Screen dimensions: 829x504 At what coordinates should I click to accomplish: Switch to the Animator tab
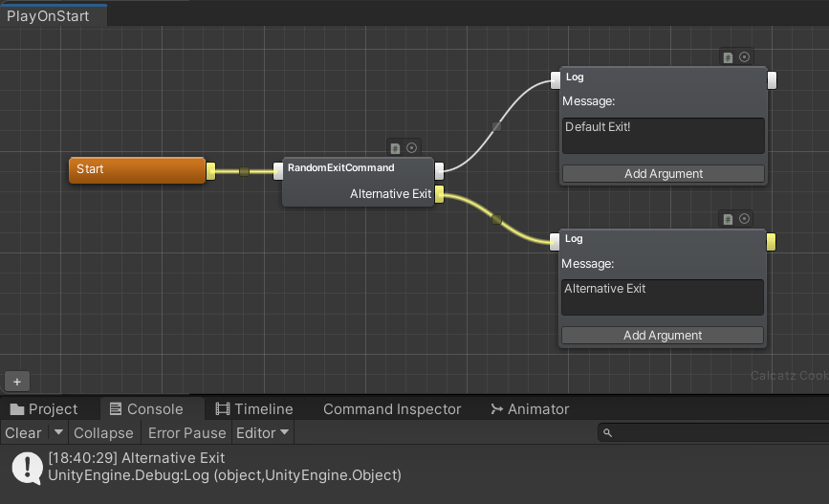click(x=529, y=409)
